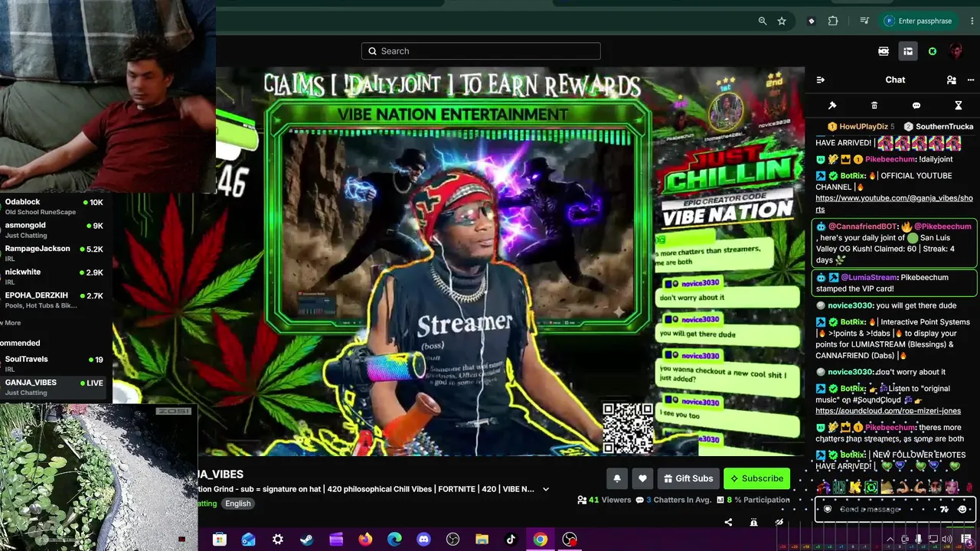Open OBS Studio from the taskbar
980x551 pixels.
[452, 540]
